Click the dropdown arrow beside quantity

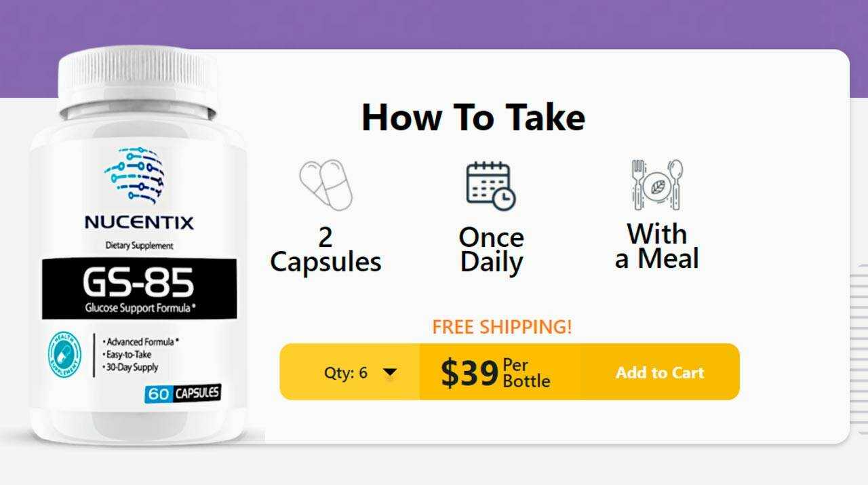coord(390,372)
